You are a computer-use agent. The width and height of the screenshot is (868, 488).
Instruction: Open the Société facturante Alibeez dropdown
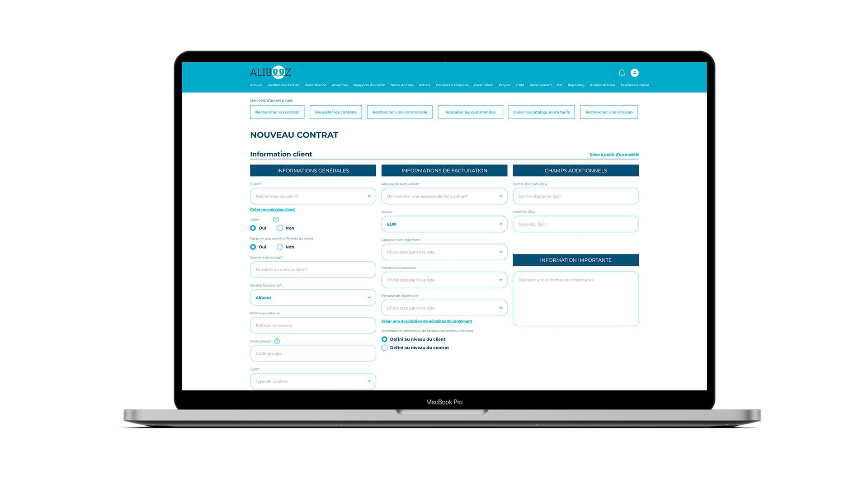click(x=313, y=298)
